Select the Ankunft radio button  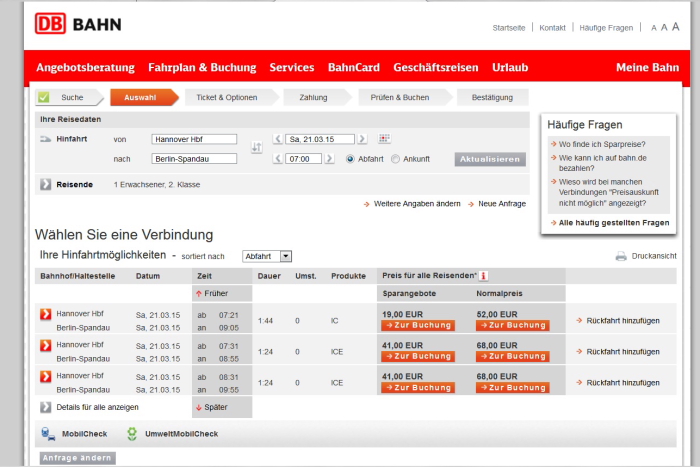(x=396, y=159)
